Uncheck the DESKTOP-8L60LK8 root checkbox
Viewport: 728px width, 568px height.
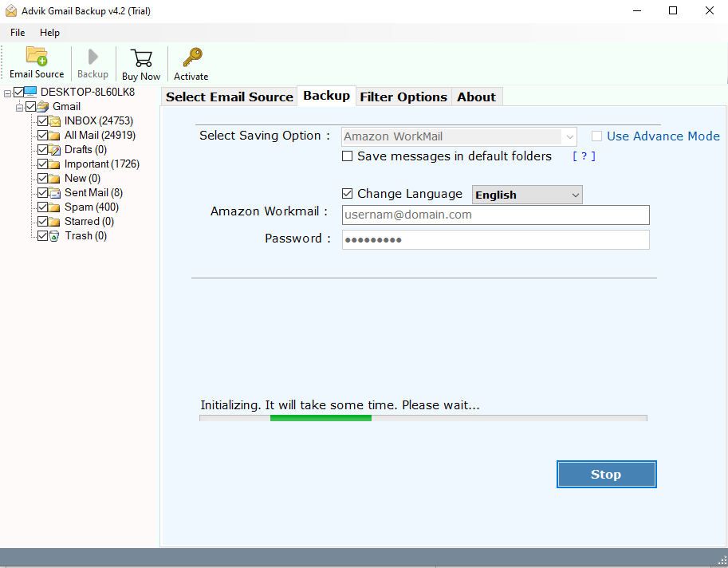(18, 92)
